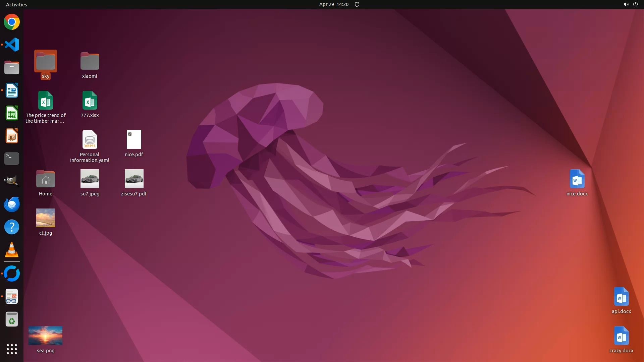
Task: Select the sea.png thumbnail
Action: click(x=45, y=336)
